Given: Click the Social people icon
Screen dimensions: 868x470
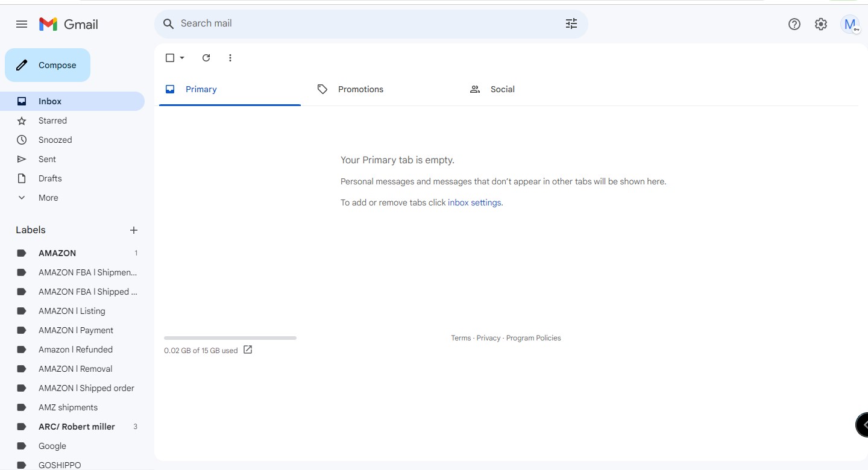Looking at the screenshot, I should click(475, 89).
